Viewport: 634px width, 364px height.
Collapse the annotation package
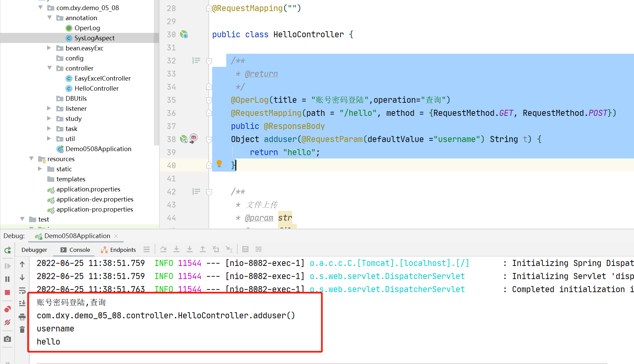coord(50,17)
